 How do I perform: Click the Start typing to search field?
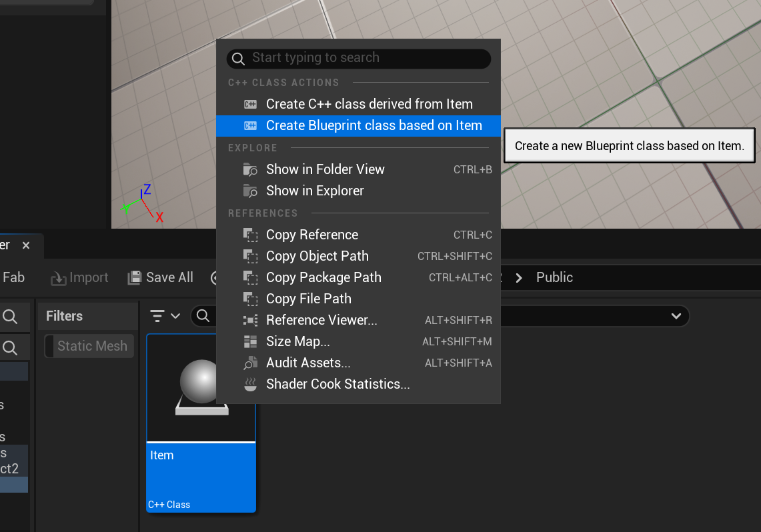pos(359,58)
